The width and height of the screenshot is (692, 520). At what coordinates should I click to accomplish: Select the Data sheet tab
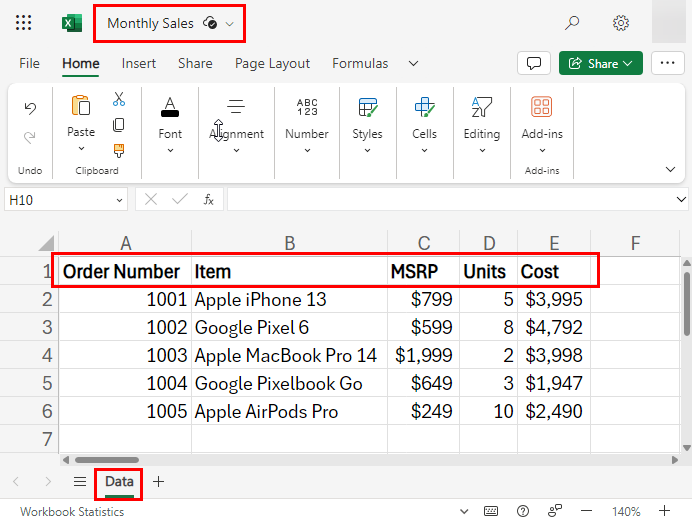click(119, 482)
